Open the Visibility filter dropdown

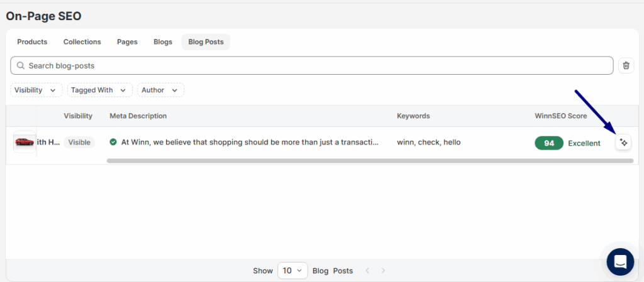point(36,90)
